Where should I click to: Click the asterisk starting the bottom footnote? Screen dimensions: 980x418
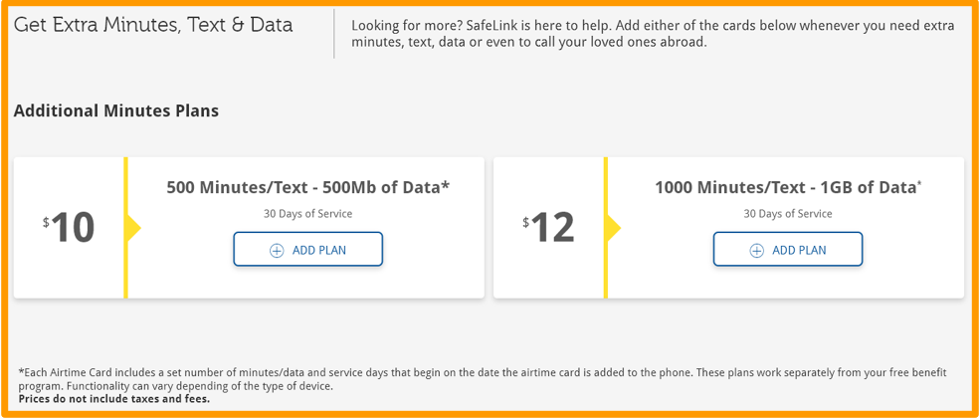21,371
